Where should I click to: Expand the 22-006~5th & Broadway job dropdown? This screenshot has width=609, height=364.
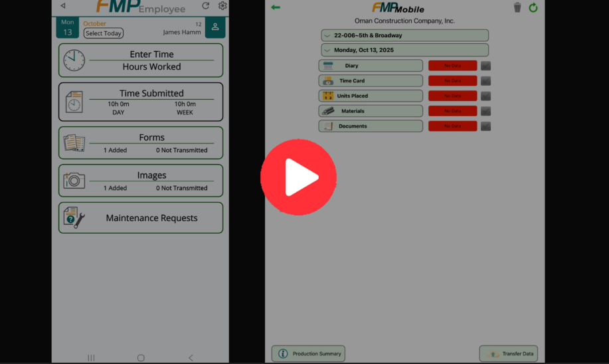[404, 35]
